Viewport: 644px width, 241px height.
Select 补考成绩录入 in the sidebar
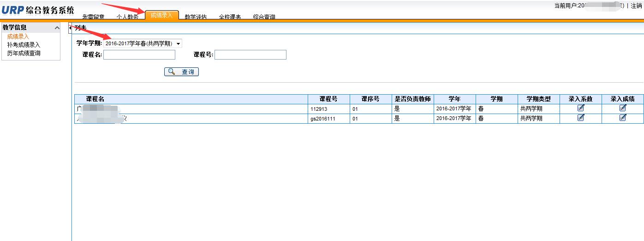[24, 45]
